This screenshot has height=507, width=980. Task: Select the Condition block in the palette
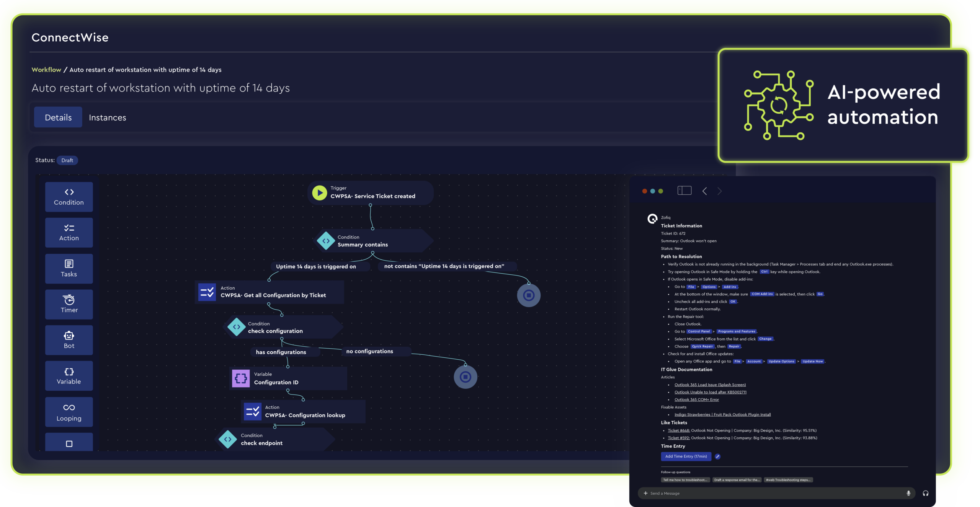(x=69, y=197)
